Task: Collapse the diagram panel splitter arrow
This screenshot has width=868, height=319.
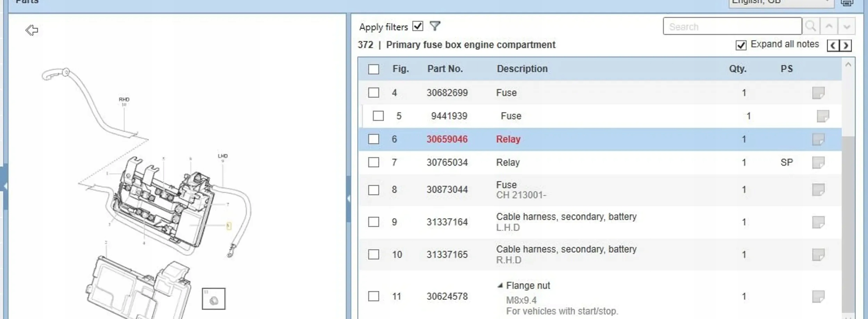Action: pyautogui.click(x=348, y=198)
